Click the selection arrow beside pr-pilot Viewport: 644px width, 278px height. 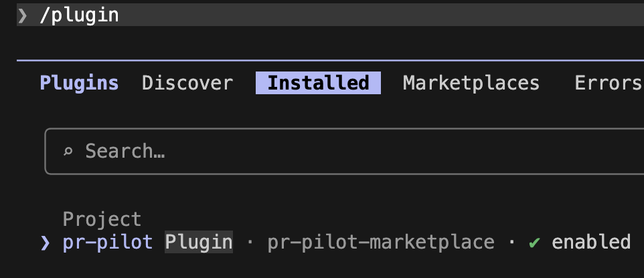tap(46, 242)
